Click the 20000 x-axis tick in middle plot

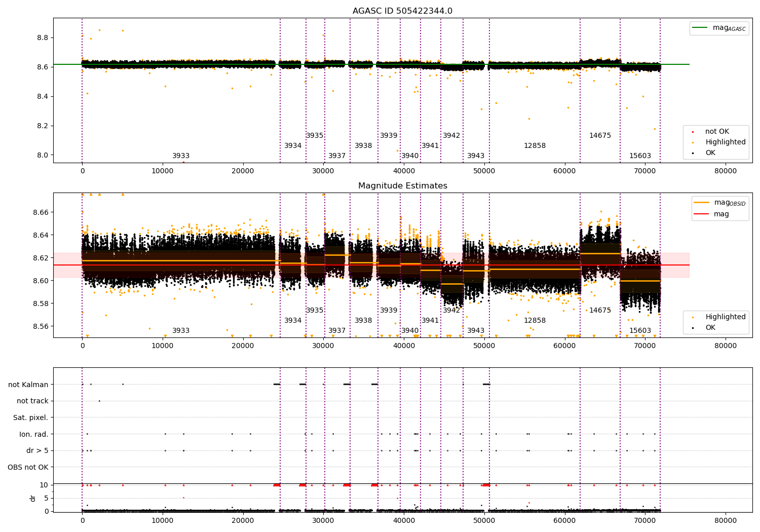243,346
